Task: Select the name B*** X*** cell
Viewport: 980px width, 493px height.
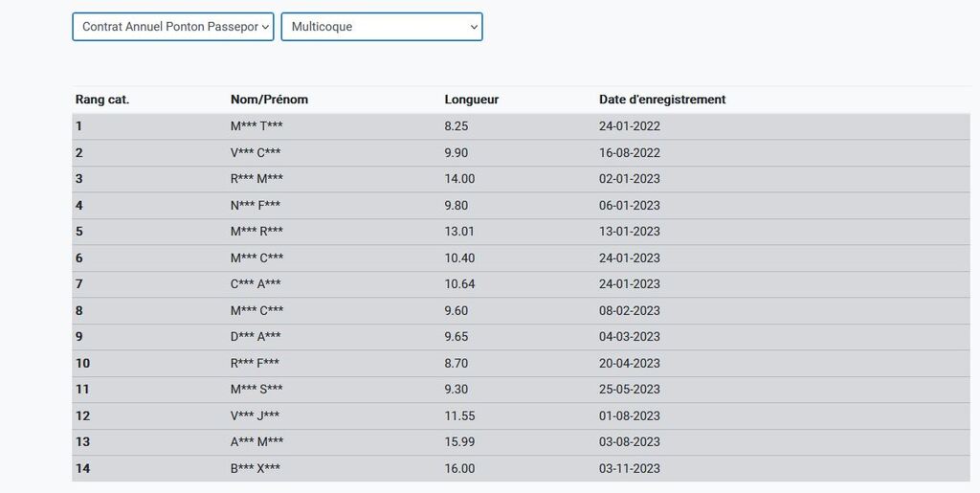Action: click(256, 468)
